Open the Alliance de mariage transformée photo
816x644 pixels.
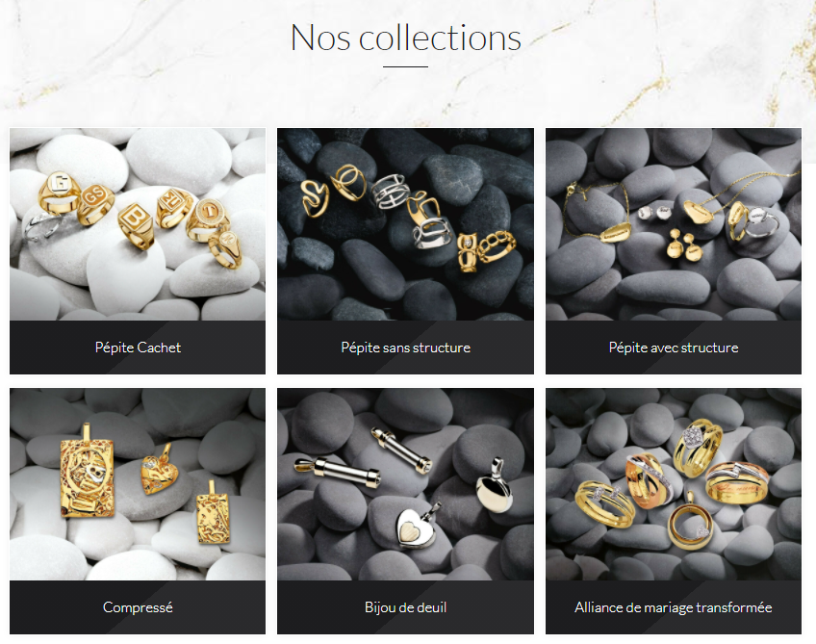(674, 484)
